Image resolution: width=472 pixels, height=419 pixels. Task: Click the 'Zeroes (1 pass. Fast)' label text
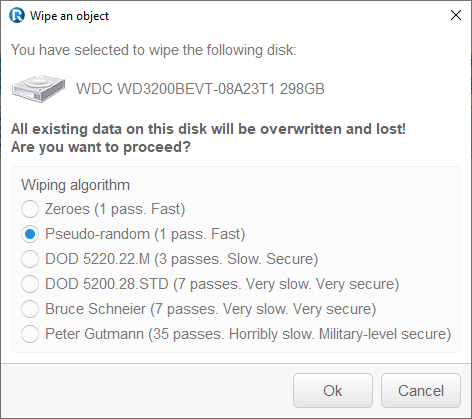(x=115, y=209)
